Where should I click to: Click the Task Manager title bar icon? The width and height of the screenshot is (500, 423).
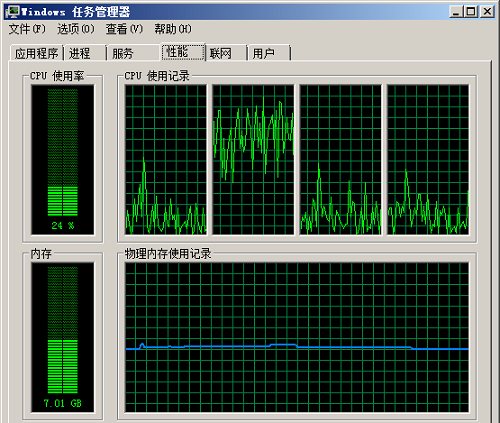pyautogui.click(x=12, y=12)
